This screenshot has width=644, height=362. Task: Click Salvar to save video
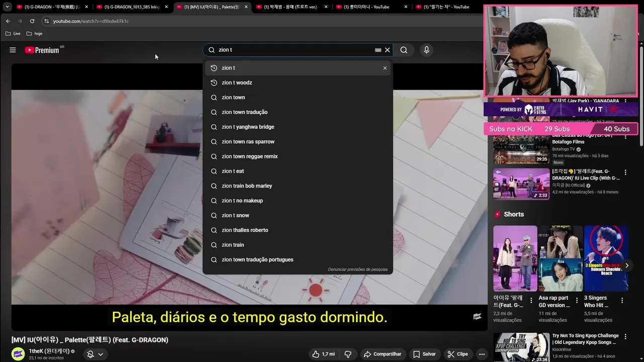(424, 354)
